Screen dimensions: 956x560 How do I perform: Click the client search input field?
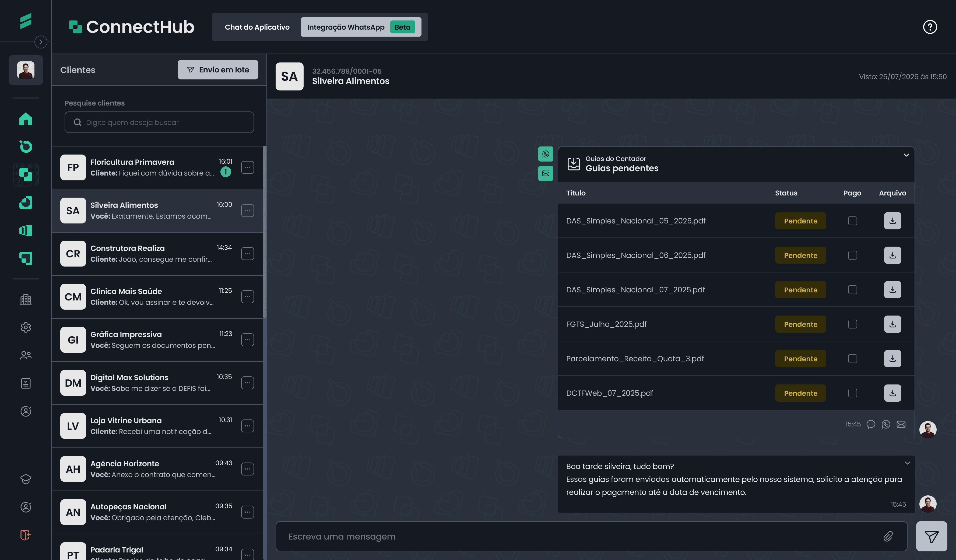[x=159, y=122]
